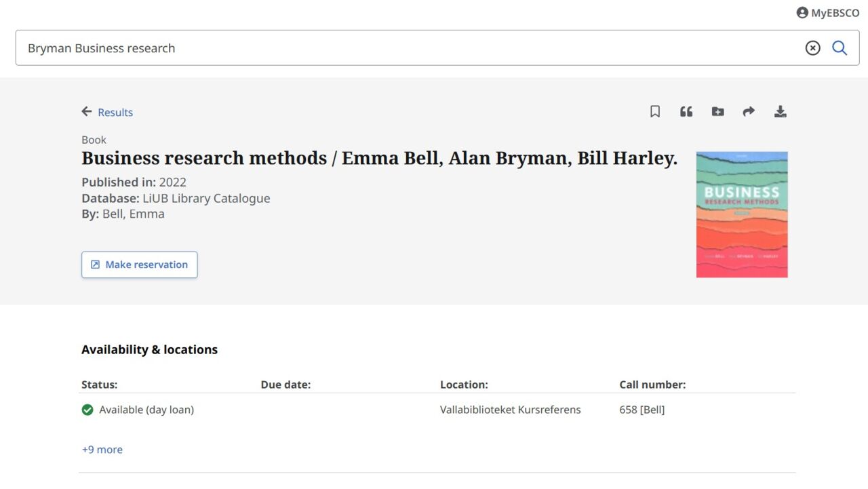
Task: Run the search with the magnifier icon
Action: pyautogui.click(x=840, y=47)
